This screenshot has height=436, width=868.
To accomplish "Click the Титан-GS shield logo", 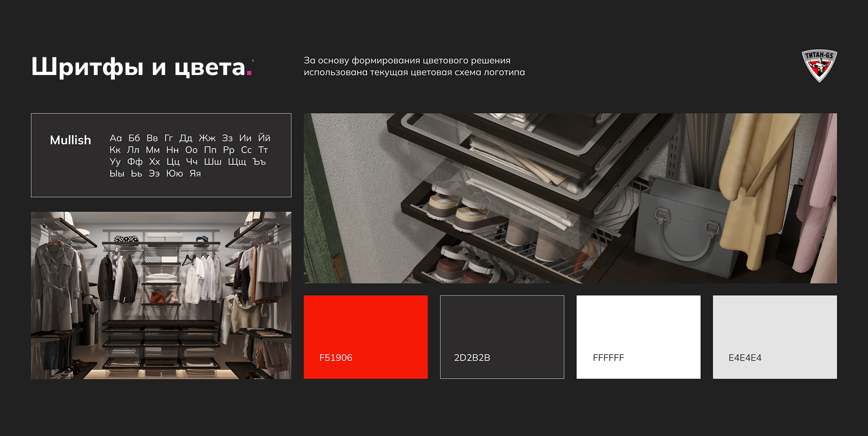I will point(819,66).
